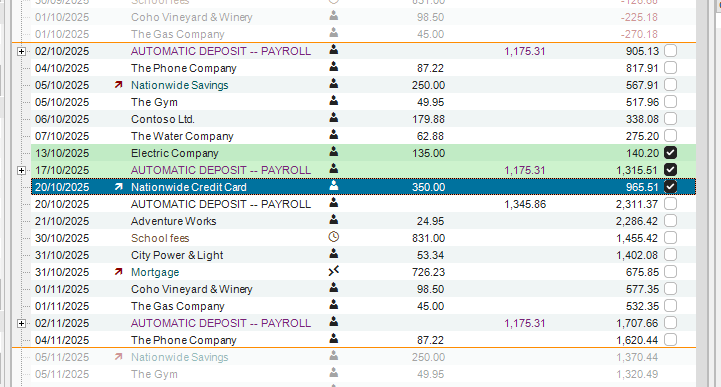Click the 24.95 Adventure Works amount

click(x=430, y=221)
